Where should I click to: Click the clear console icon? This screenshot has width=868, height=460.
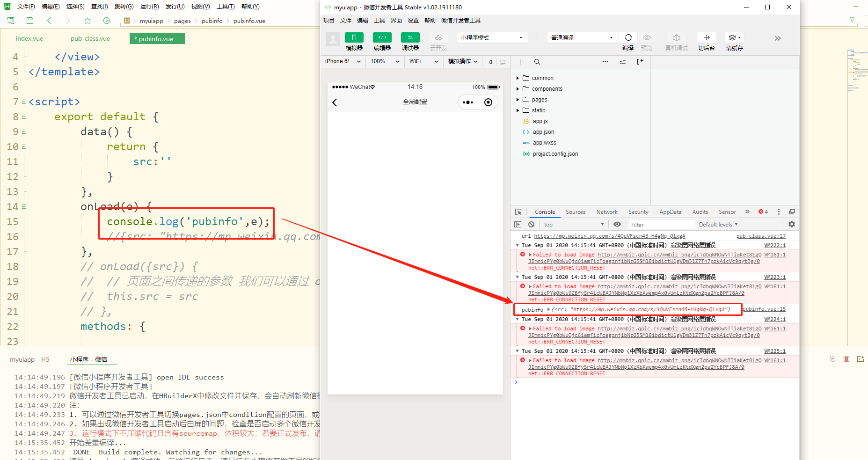(532, 225)
